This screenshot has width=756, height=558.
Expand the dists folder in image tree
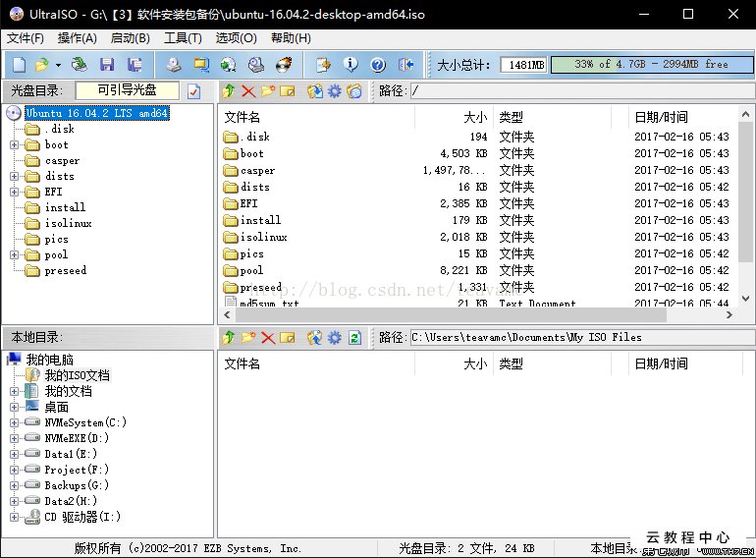click(x=14, y=176)
